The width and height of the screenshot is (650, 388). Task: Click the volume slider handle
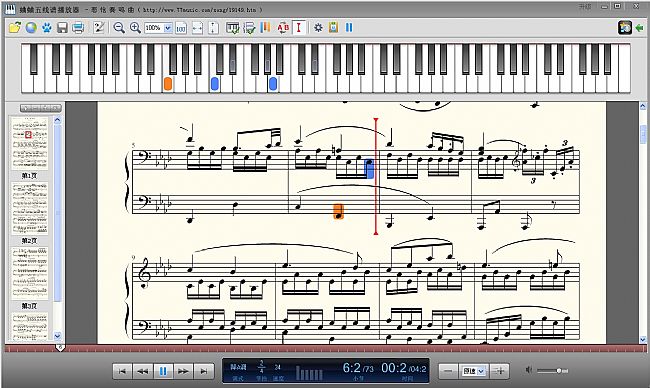coord(559,371)
